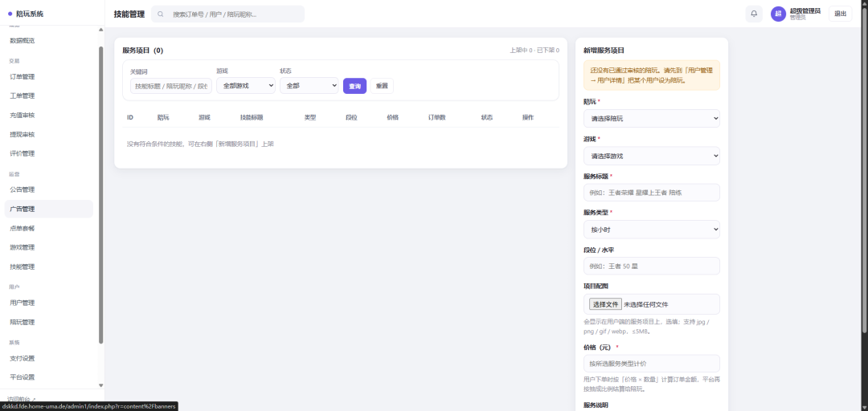868x411 pixels.
Task: Open 订单管理 in sidebar
Action: tap(49, 76)
